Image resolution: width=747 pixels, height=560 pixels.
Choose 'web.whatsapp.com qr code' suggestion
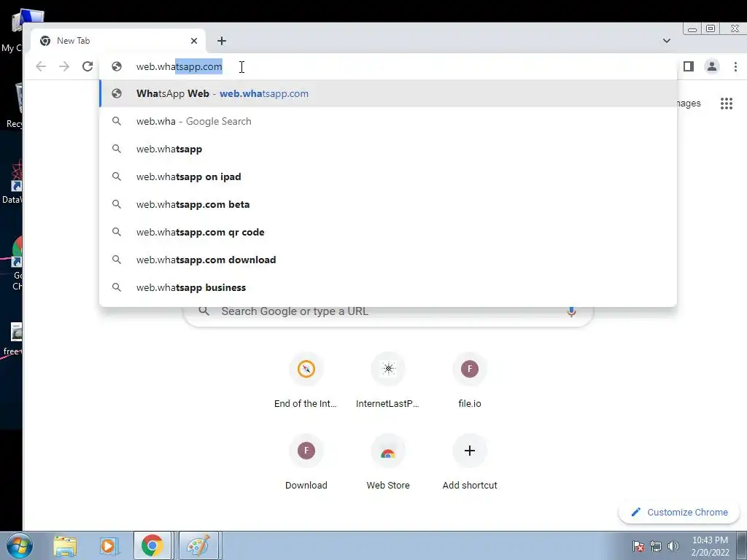click(x=388, y=232)
